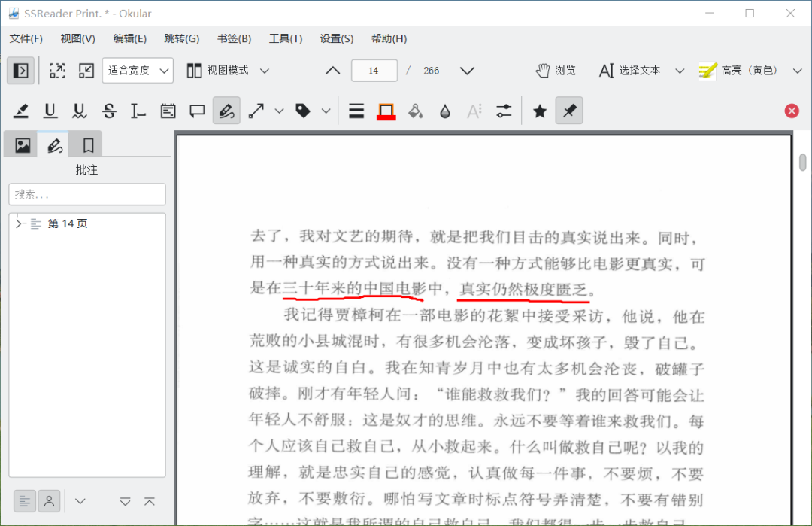Viewport: 812px width, 526px height.
Task: Switch to annotations sidebar tab
Action: pyautogui.click(x=54, y=145)
